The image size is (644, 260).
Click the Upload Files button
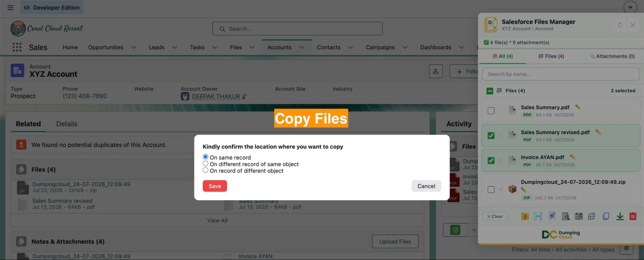(x=395, y=241)
